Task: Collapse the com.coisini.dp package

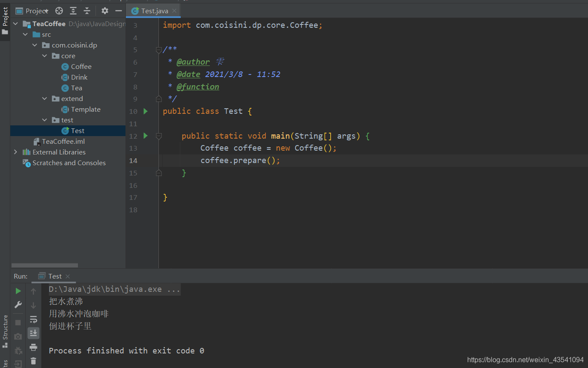Action: point(35,45)
